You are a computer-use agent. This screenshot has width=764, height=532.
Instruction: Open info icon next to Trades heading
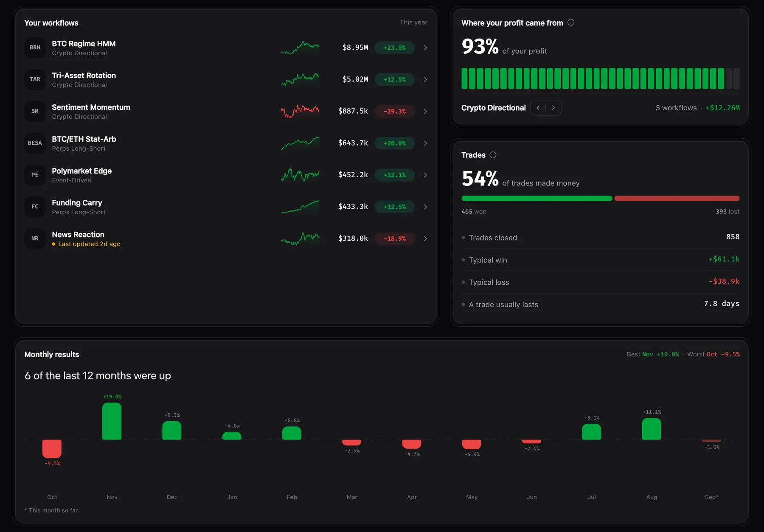coord(493,155)
